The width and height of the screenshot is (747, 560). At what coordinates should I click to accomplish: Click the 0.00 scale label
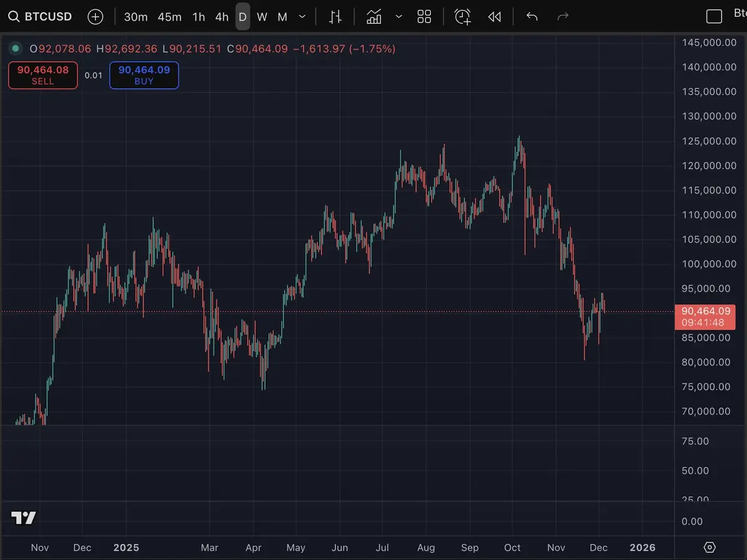click(x=692, y=521)
